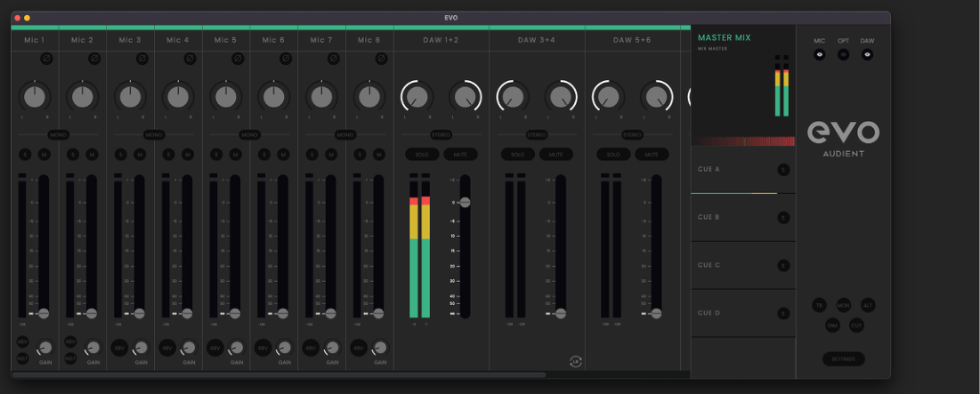The image size is (980, 394).
Task: Invert phase on Mic 4 channel
Action: 190,58
